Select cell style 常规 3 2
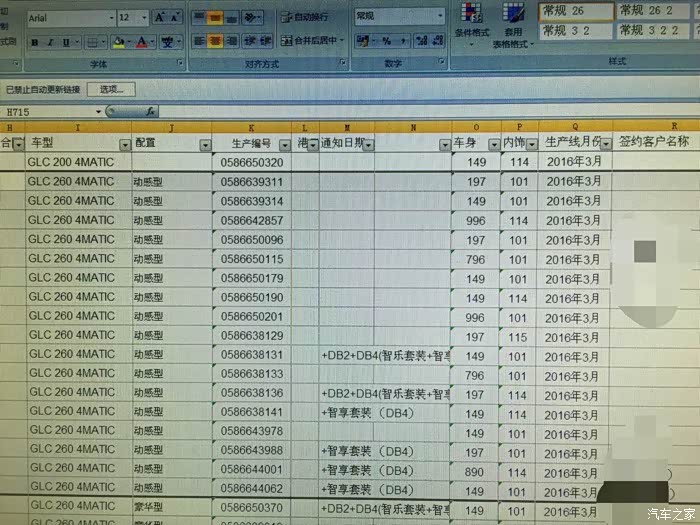 click(576, 31)
